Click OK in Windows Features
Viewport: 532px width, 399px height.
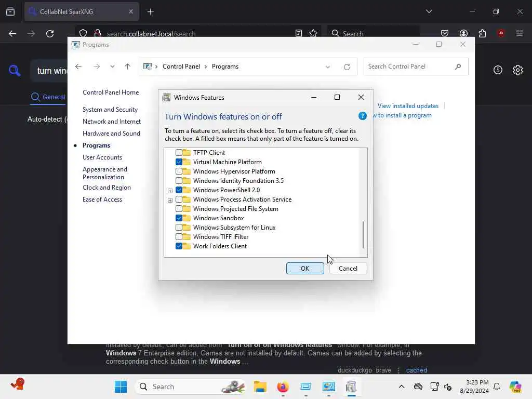(305, 269)
